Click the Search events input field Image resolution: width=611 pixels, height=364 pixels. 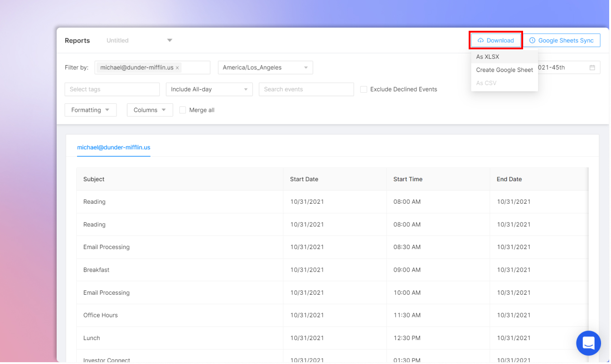pos(306,89)
